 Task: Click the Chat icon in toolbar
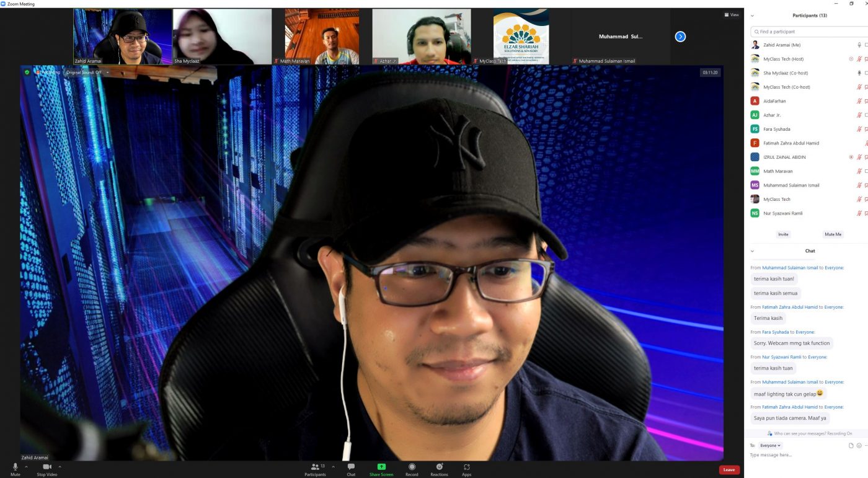pos(351,467)
